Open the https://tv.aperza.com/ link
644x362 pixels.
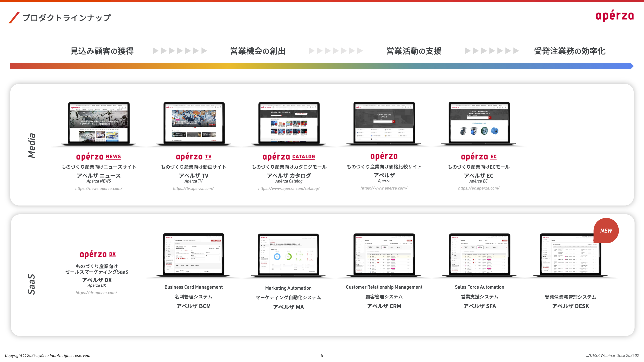(193, 188)
